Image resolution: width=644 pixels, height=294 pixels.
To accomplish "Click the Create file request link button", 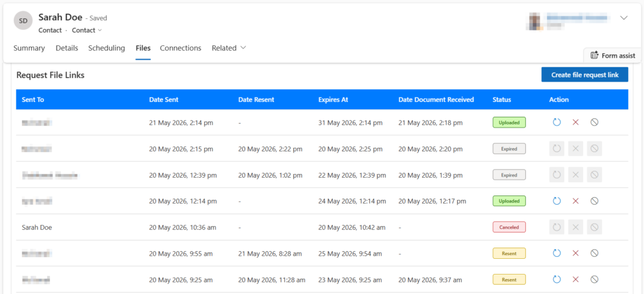I will (x=585, y=75).
